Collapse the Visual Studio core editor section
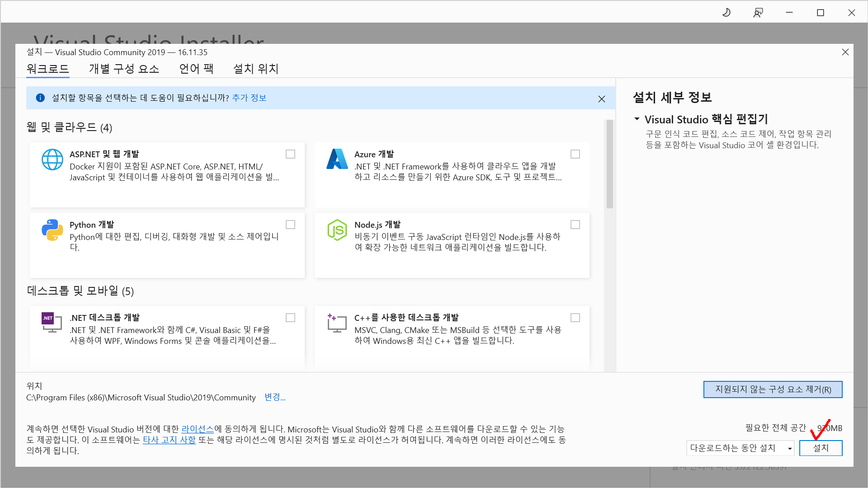Image resolution: width=868 pixels, height=488 pixels. click(637, 119)
